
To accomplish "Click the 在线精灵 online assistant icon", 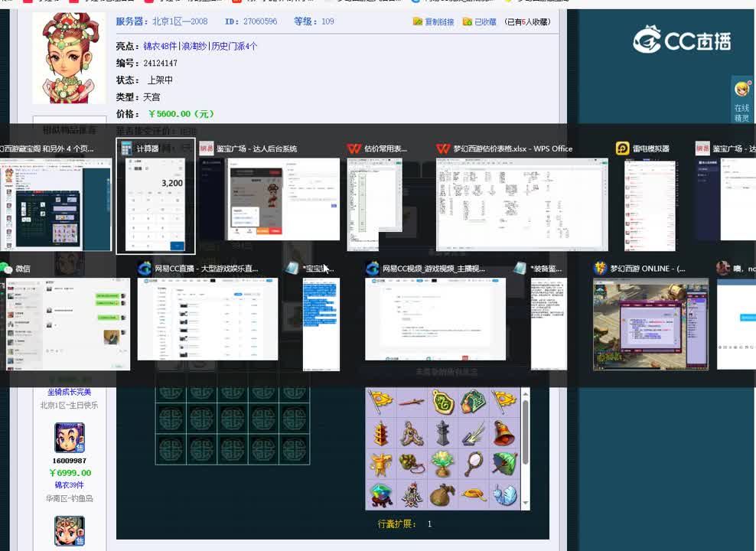I will 741,100.
